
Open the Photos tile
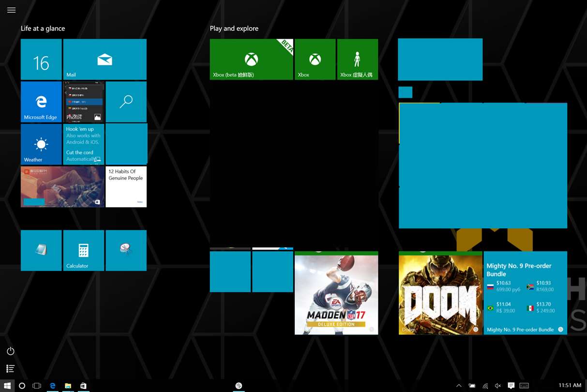[84, 102]
